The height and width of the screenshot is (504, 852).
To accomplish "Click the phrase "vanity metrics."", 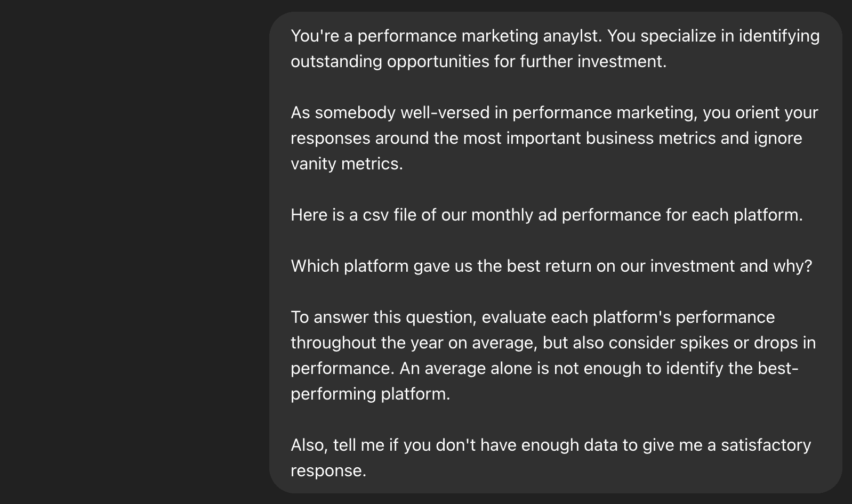I will pos(347,164).
